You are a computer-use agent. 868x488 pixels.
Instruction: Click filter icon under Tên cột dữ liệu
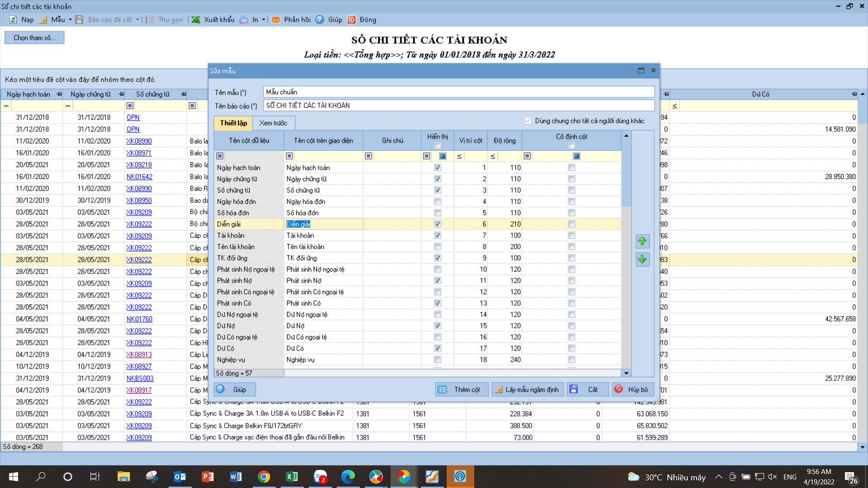coord(220,156)
